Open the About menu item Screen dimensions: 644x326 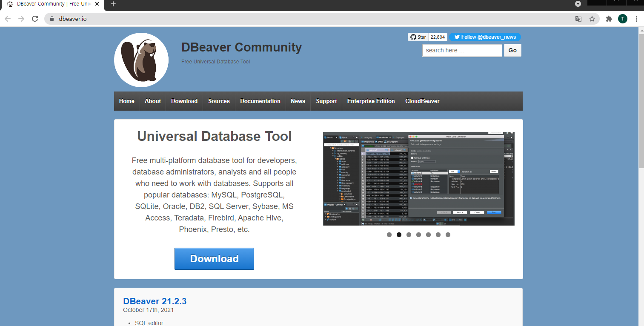pos(153,101)
